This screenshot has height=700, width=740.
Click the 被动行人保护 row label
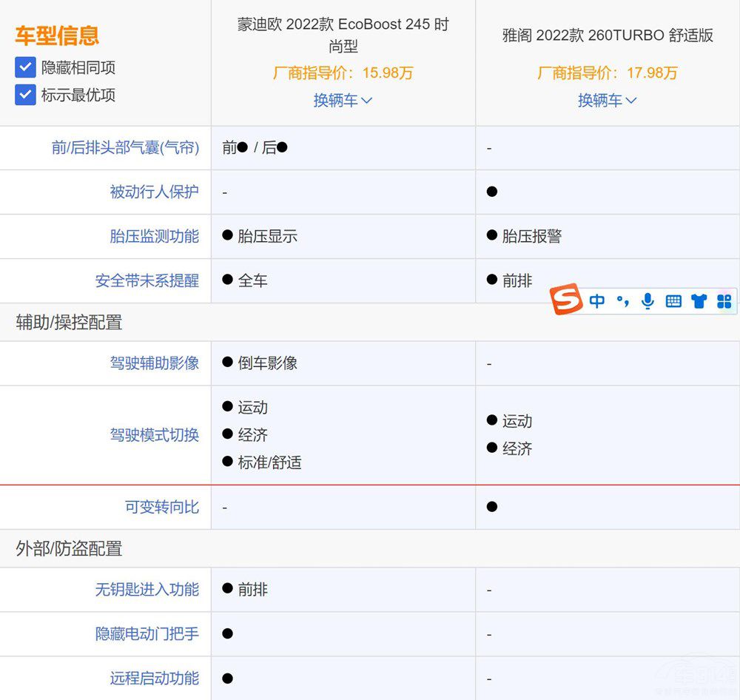pyautogui.click(x=154, y=192)
